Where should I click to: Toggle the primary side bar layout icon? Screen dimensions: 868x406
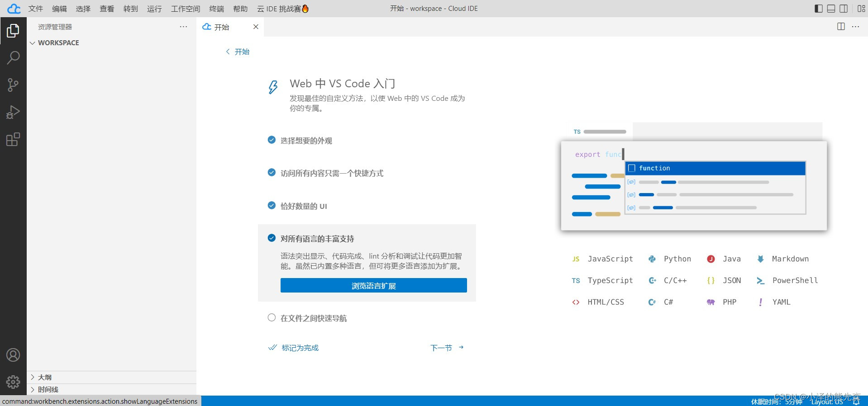tap(818, 9)
